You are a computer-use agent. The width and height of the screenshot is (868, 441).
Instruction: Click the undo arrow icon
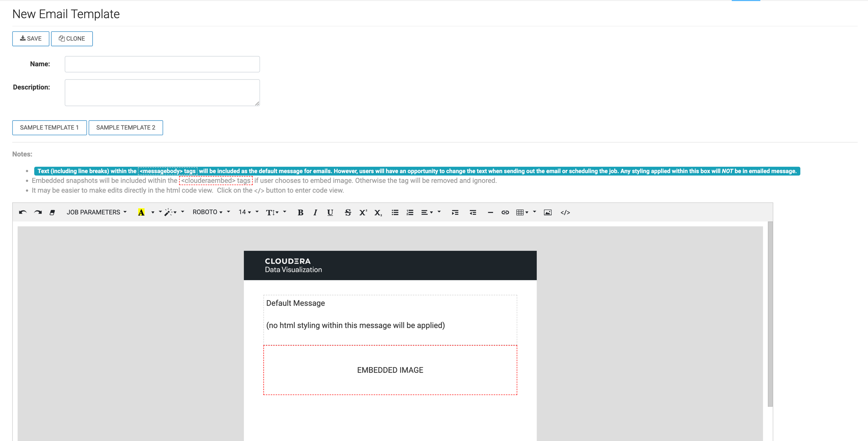point(22,212)
